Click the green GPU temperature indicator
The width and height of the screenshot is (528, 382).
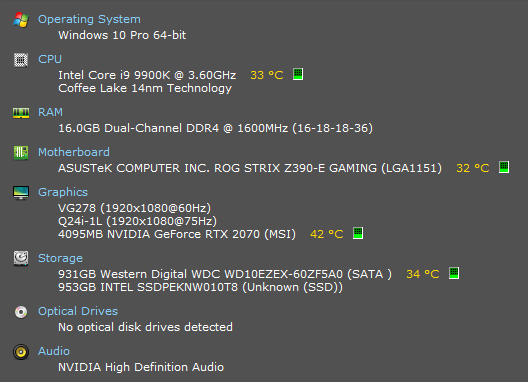click(358, 233)
